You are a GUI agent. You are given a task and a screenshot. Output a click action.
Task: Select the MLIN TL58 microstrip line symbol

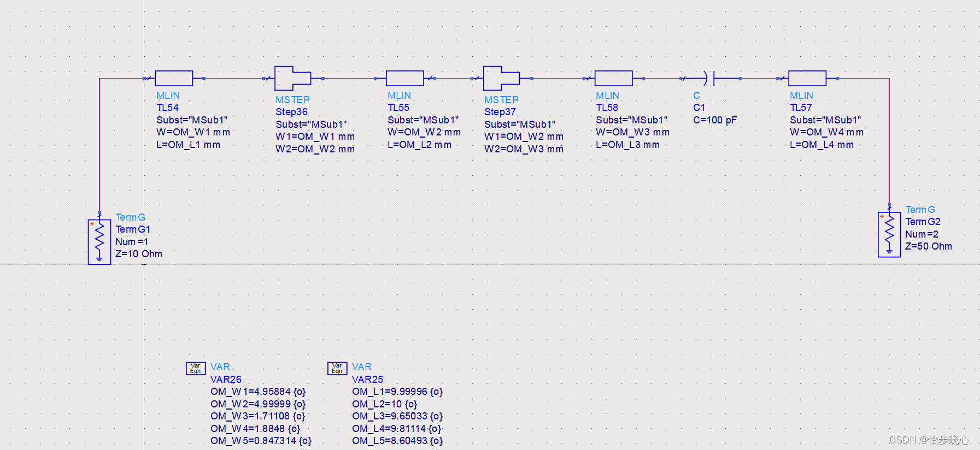click(613, 78)
